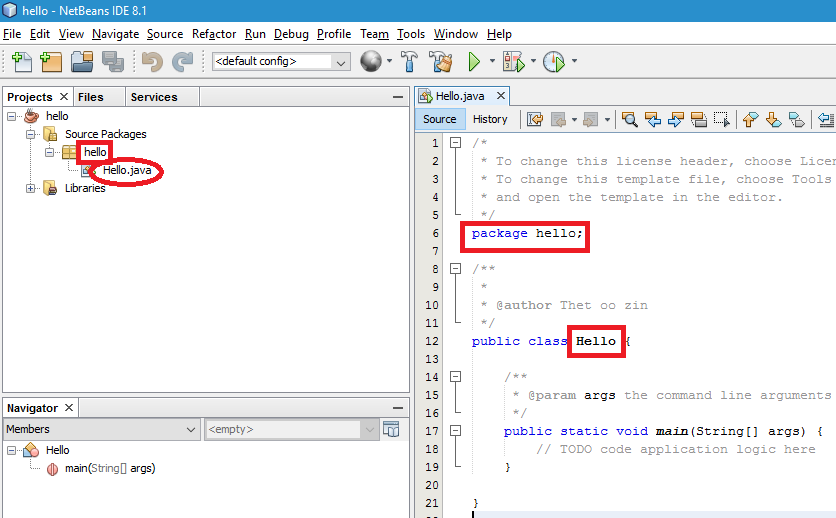Open the default config combo box
This screenshot has width=836, height=518.
[x=281, y=61]
